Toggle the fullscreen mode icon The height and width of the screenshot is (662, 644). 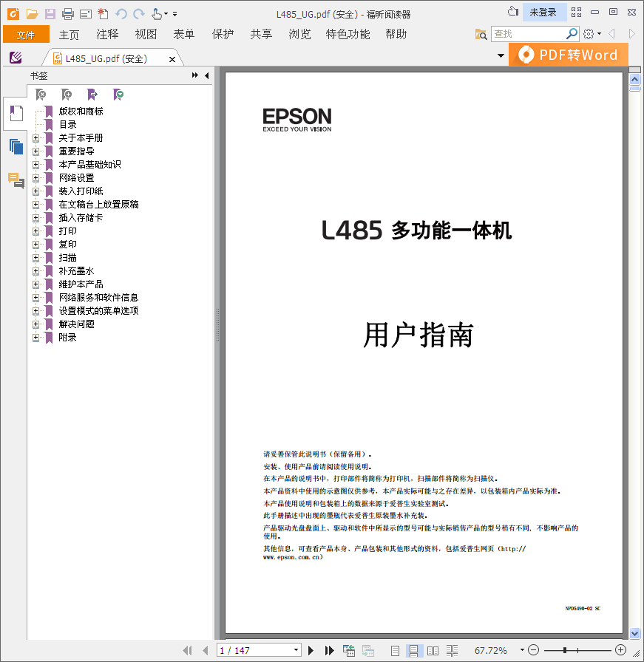pyautogui.click(x=577, y=13)
